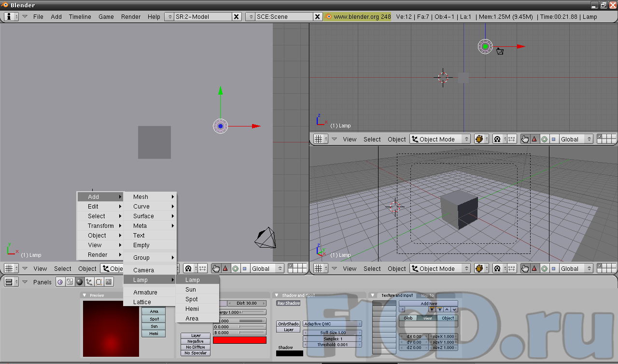The image size is (618, 364).
Task: Click the Soft Size 1.00 field
Action: click(332, 333)
